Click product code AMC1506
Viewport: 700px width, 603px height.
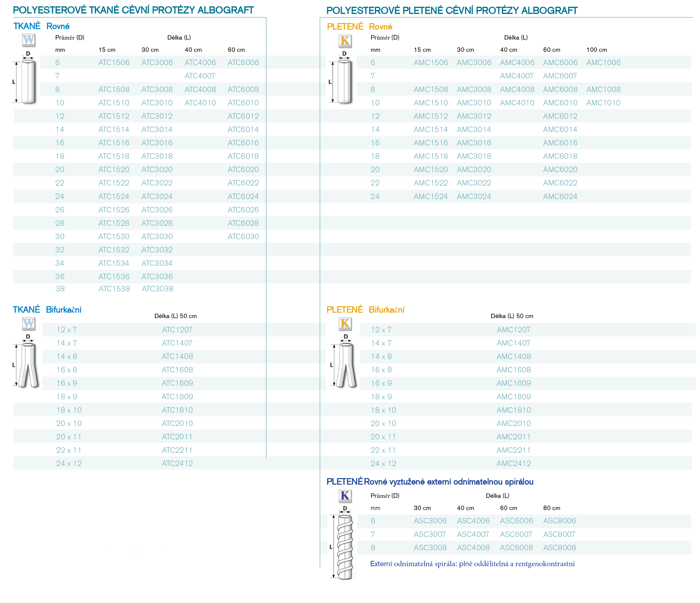point(431,63)
